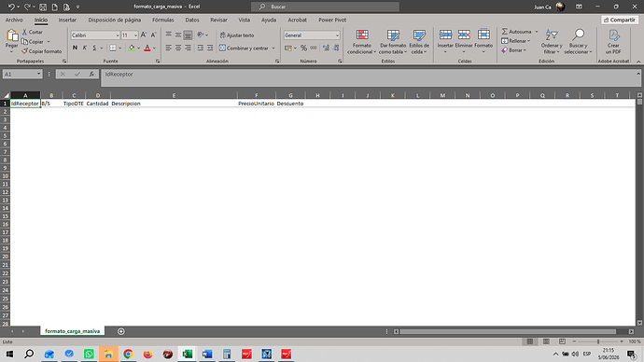Image resolution: width=644 pixels, height=362 pixels.
Task: Switch to Power Pivot tab
Action: (332, 20)
